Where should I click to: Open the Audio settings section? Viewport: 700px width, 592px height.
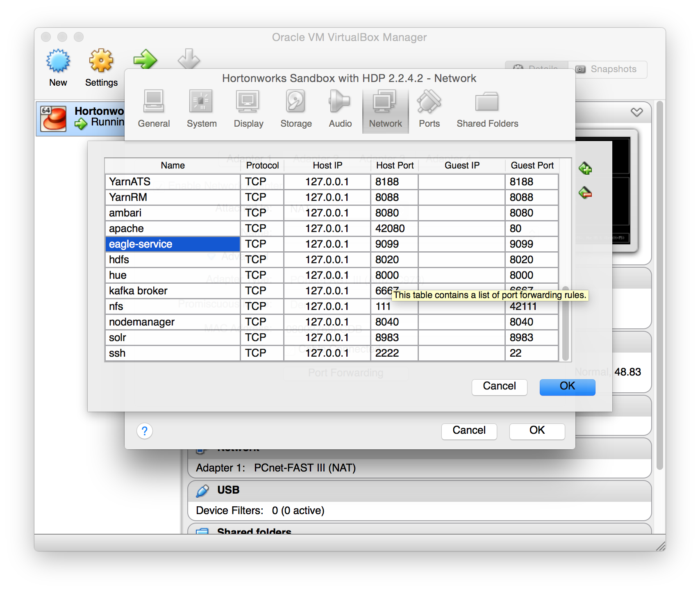[x=340, y=109]
